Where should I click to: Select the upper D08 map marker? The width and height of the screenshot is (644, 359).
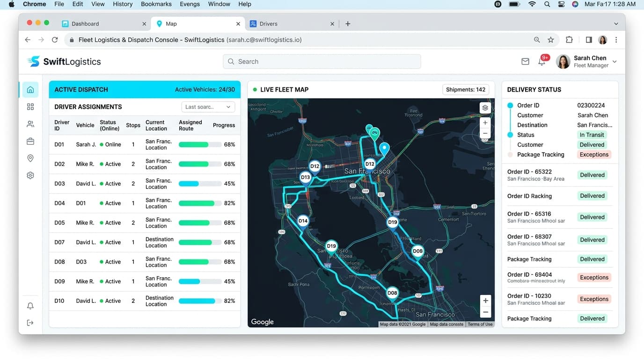[x=417, y=251]
